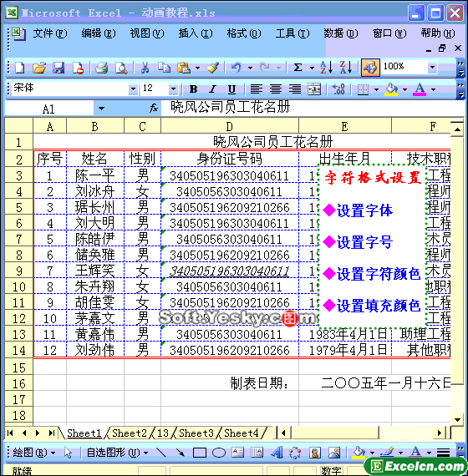Viewport: 468px width, 476px height.
Task: Insert a Text Box
Action: tap(237, 453)
